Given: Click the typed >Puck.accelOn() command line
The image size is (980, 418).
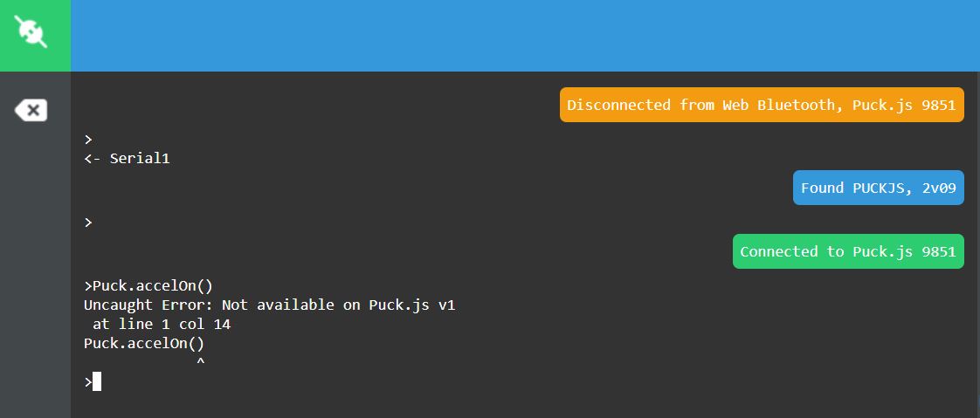Looking at the screenshot, I should click(x=148, y=286).
